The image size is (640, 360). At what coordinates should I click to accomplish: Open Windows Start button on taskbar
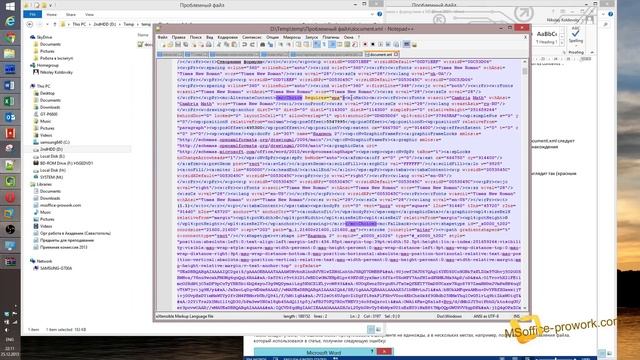[10, 6]
